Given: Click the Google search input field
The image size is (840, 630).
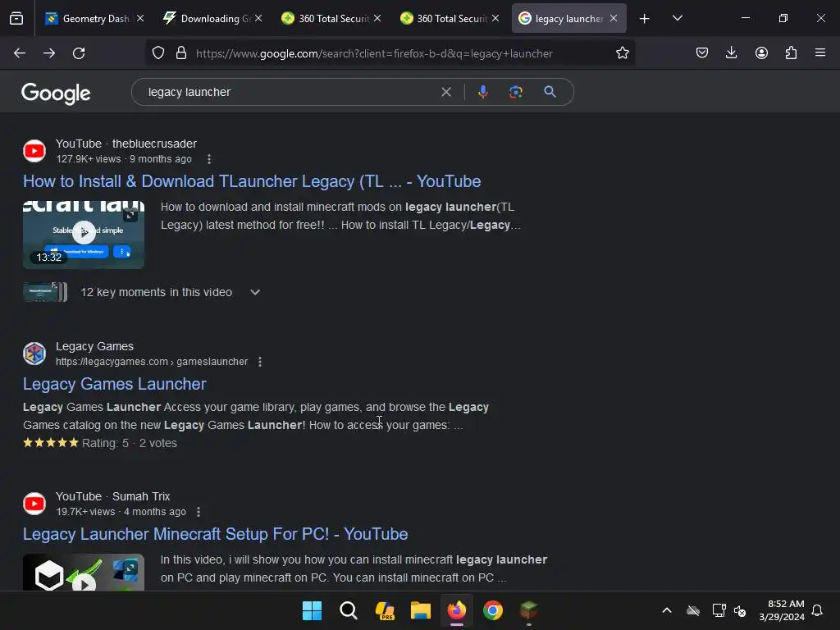Looking at the screenshot, I should 290,92.
